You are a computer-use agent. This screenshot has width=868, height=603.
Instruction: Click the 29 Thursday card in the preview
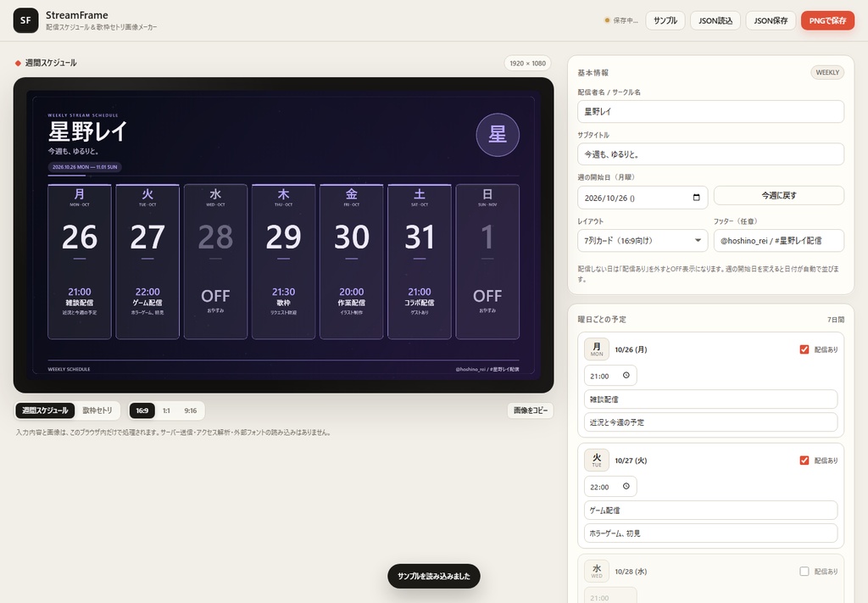point(283,261)
